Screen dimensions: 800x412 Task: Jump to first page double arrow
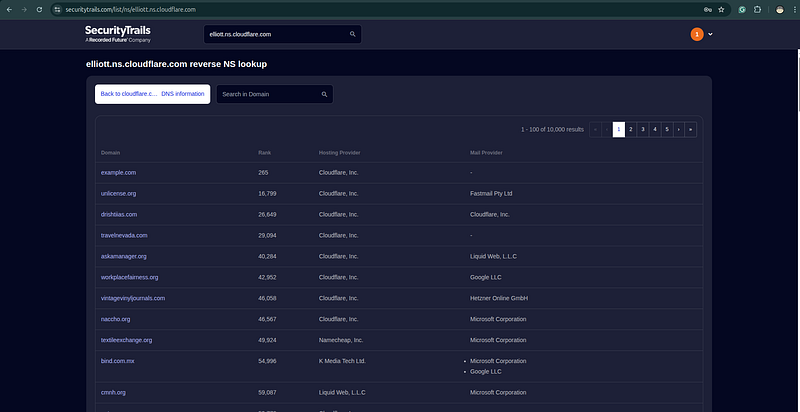[595, 130]
